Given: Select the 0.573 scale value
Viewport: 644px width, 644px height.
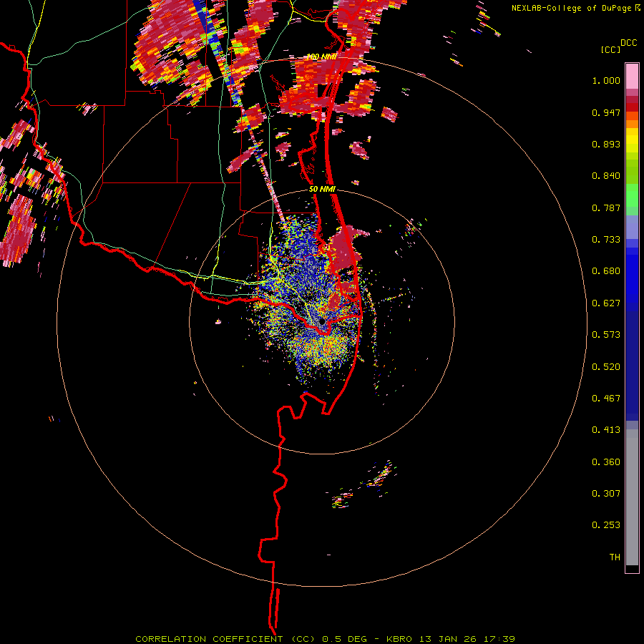Looking at the screenshot, I should point(606,335).
